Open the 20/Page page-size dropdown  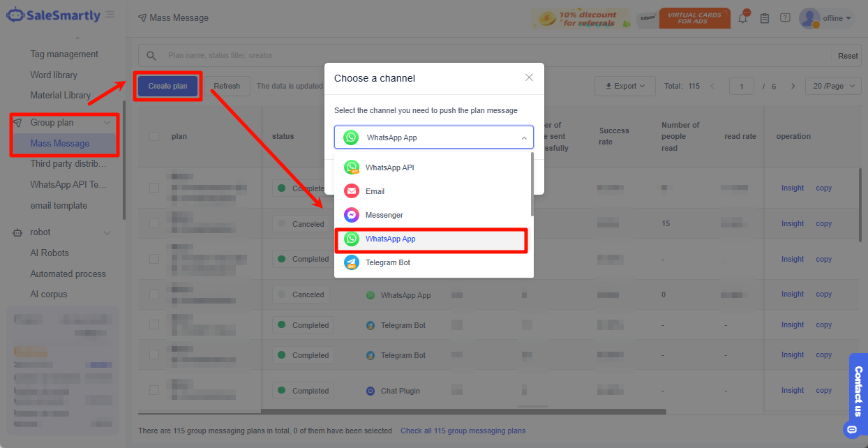click(x=833, y=86)
